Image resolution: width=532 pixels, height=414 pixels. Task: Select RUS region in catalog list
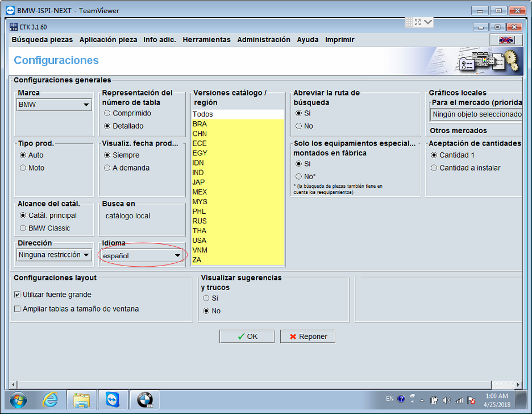click(238, 221)
